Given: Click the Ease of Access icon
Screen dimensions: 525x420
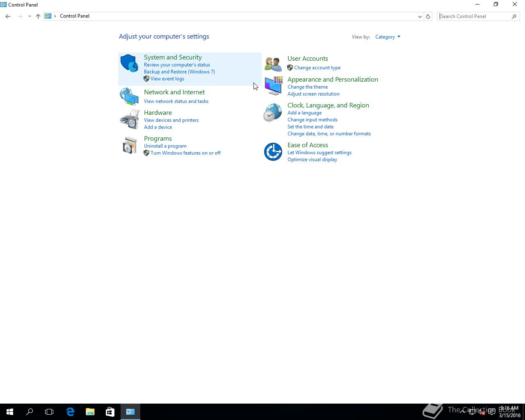Looking at the screenshot, I should click(273, 152).
